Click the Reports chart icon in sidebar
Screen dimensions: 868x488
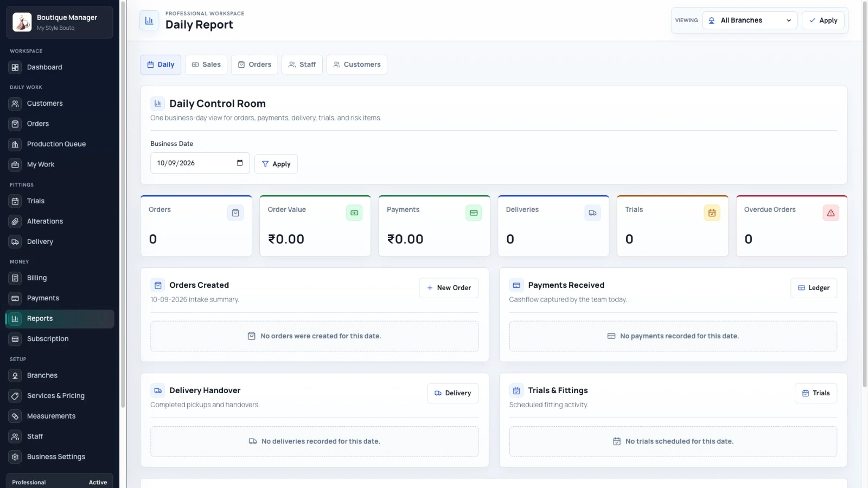tap(15, 319)
